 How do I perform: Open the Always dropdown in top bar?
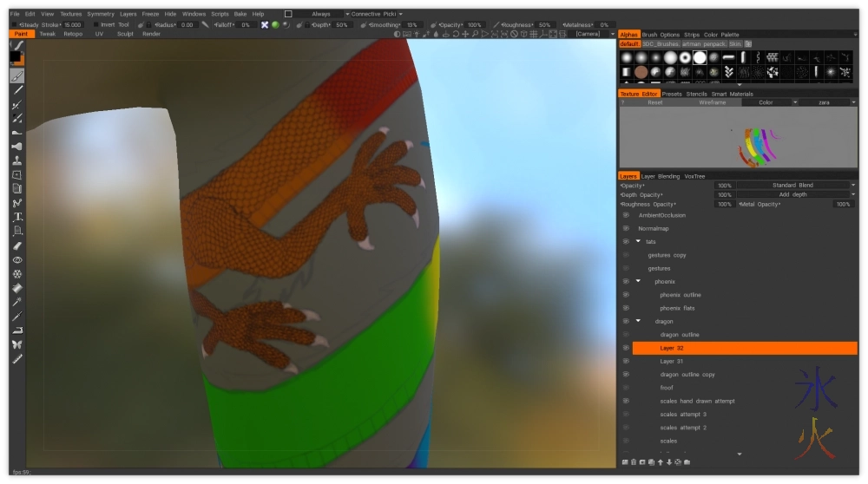(319, 14)
